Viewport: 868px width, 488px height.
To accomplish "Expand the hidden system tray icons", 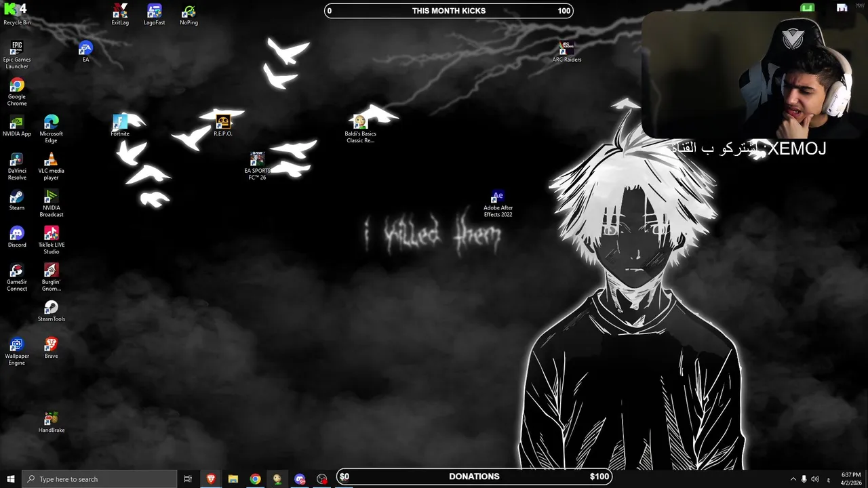I will click(793, 479).
